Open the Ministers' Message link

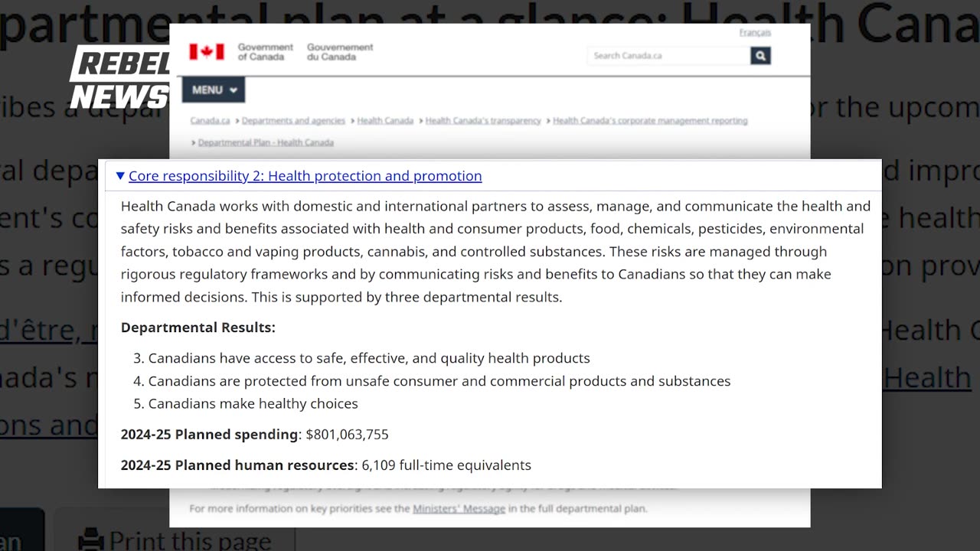pyautogui.click(x=459, y=508)
